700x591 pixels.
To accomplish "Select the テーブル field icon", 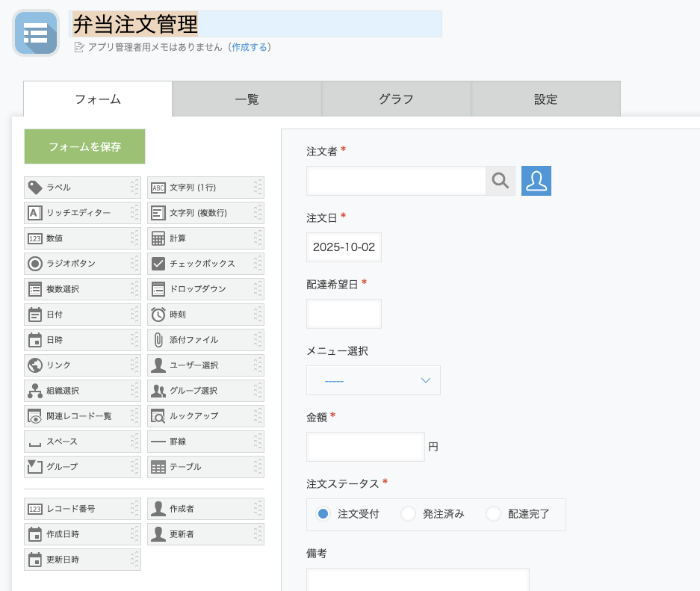I will point(158,467).
